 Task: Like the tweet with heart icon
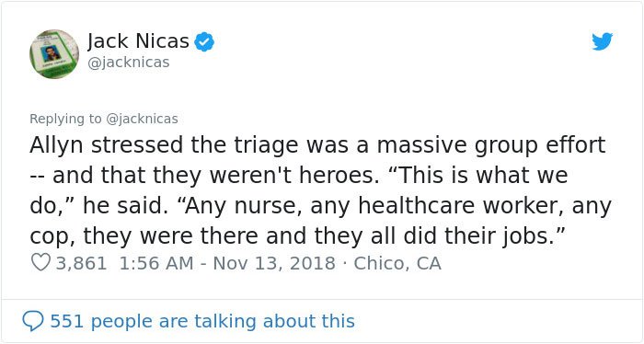pos(40,263)
